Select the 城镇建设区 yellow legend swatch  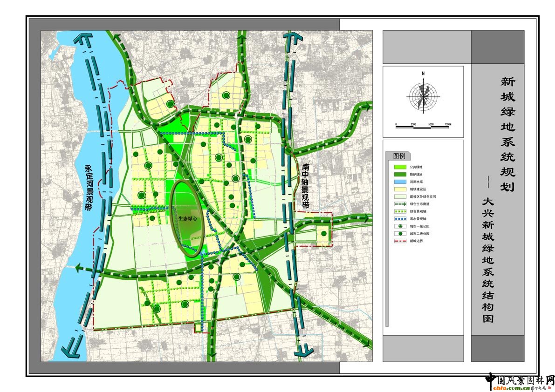point(400,189)
